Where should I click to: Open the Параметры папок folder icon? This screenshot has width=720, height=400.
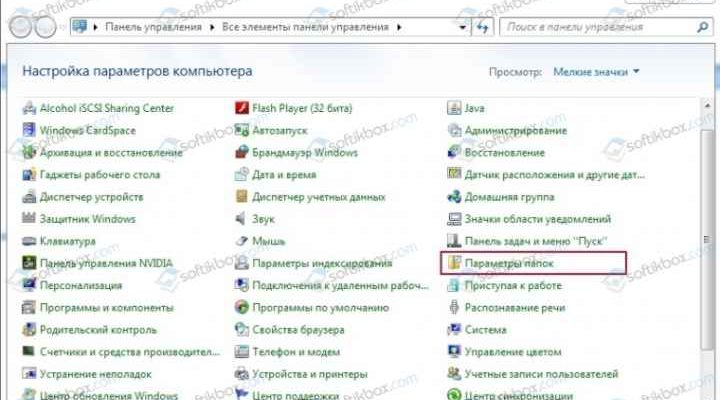point(454,263)
